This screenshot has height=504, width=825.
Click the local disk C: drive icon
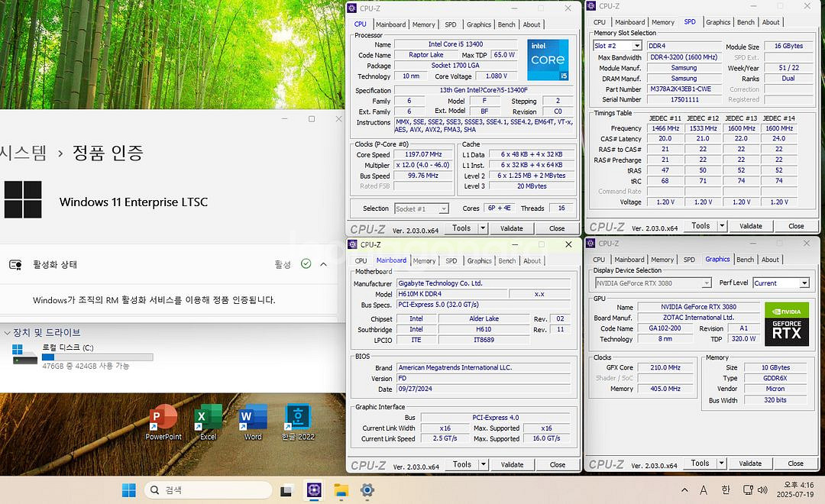24,354
